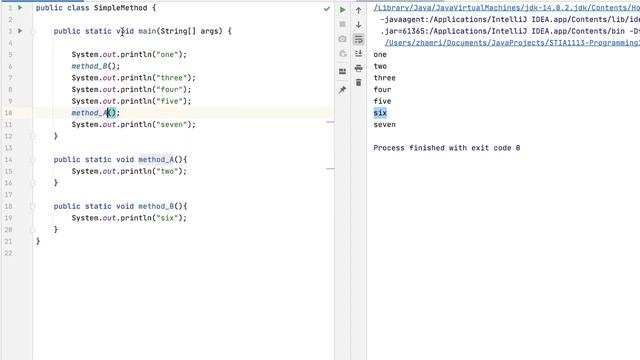Screen dimensions: 640x360
Task: Click the Print console output icon
Action: (358, 68)
